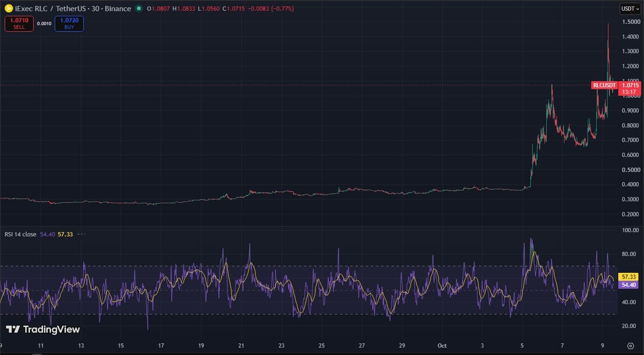Click the 0.2000 price axis label
This screenshot has width=644, height=355.
(630, 214)
